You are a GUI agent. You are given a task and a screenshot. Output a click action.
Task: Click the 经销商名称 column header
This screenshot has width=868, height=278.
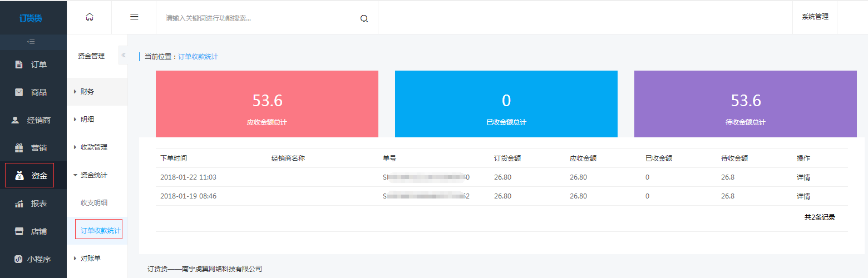[x=288, y=158]
